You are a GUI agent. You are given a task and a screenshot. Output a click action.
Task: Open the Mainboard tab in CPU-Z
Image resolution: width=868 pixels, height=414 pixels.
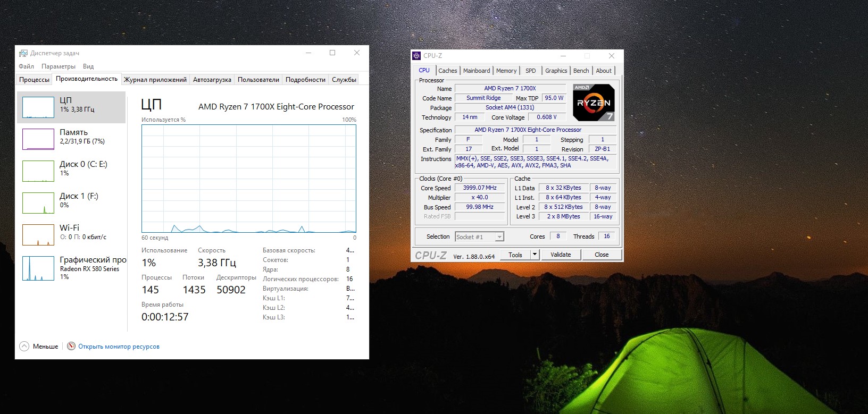coord(477,71)
